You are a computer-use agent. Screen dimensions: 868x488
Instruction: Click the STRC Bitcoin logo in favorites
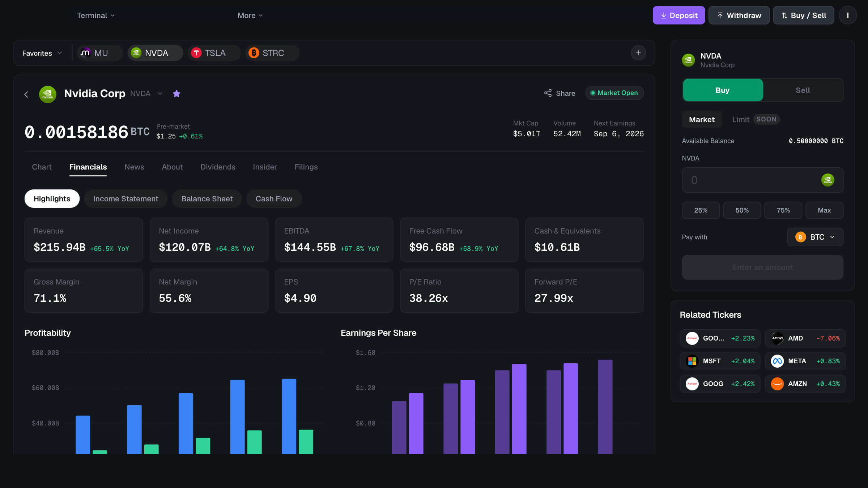click(x=254, y=53)
